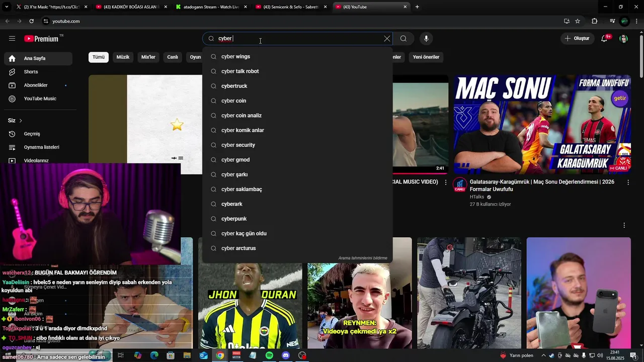The height and width of the screenshot is (362, 644).
Task: Open a new Chrome tab
Action: (x=417, y=7)
